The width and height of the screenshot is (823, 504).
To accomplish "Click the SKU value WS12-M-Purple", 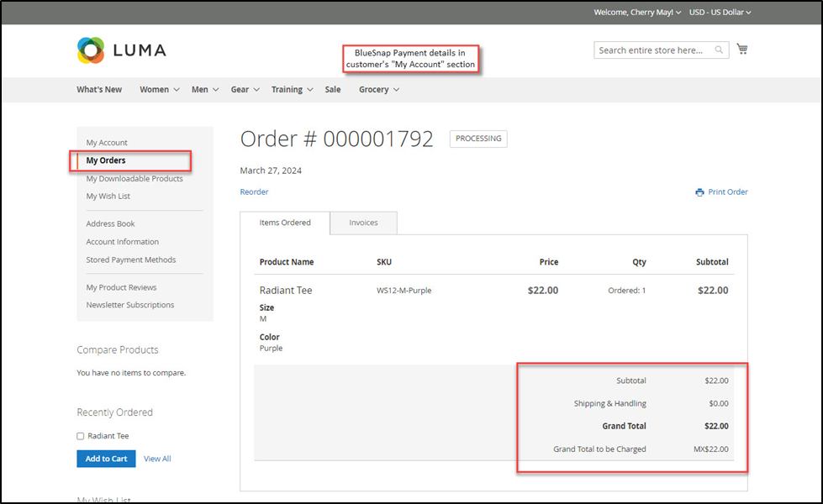I will 404,291.
